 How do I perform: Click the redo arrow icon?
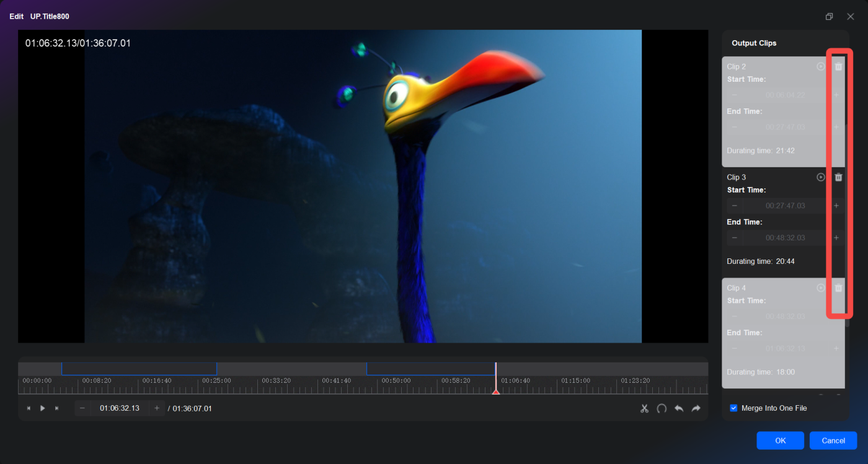pyautogui.click(x=696, y=408)
